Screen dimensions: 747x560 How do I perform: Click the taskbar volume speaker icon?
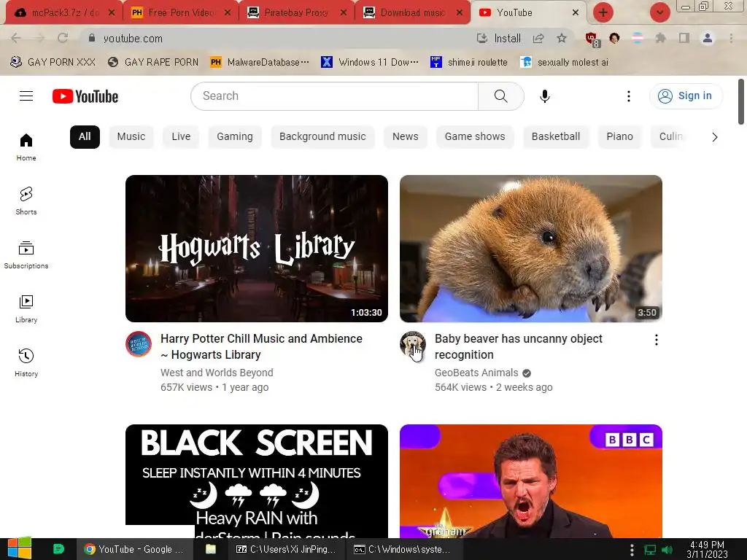pos(667,550)
